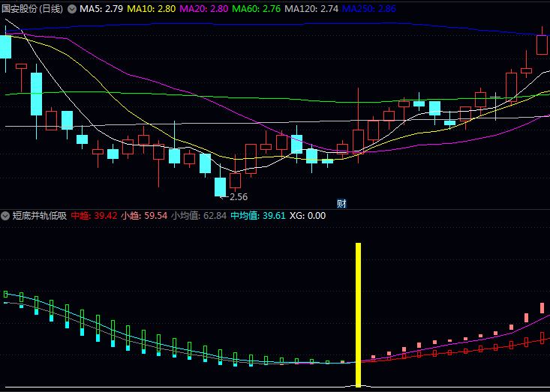This screenshot has width=550, height=392.
Task: Select the blue MA250 label
Action: click(370, 9)
